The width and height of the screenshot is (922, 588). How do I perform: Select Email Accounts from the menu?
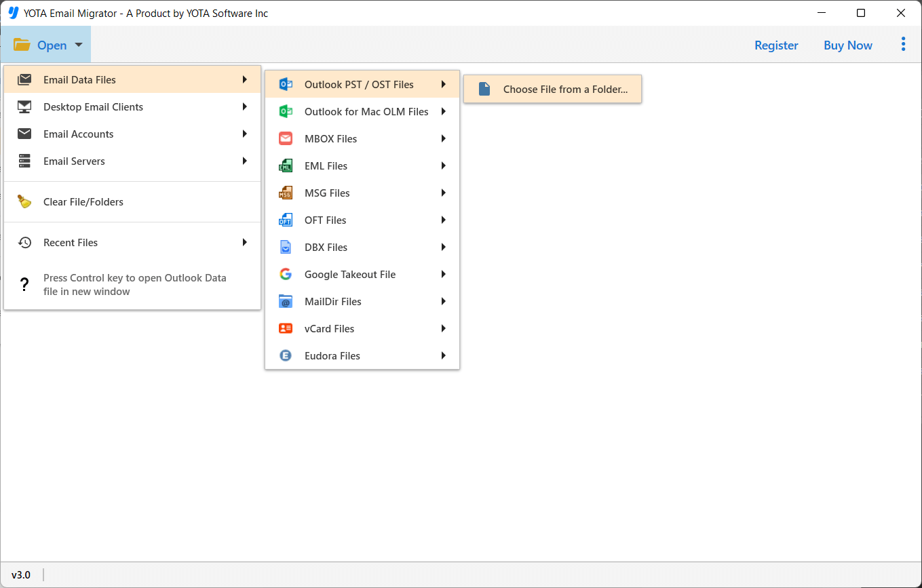79,134
